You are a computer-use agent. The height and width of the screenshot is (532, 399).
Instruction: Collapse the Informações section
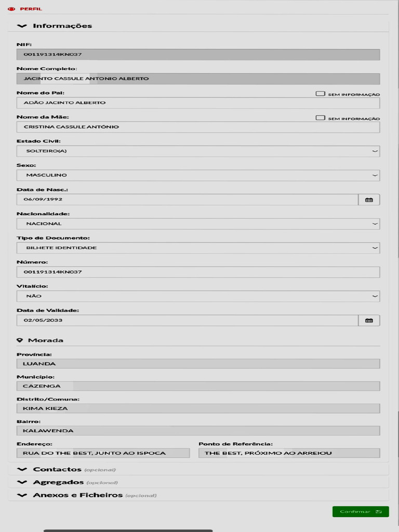pyautogui.click(x=22, y=26)
